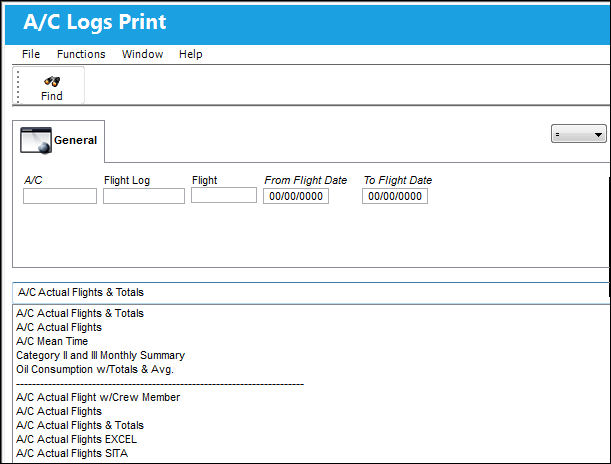Image resolution: width=611 pixels, height=464 pixels.
Task: Click the From Flight Date field
Action: click(296, 196)
